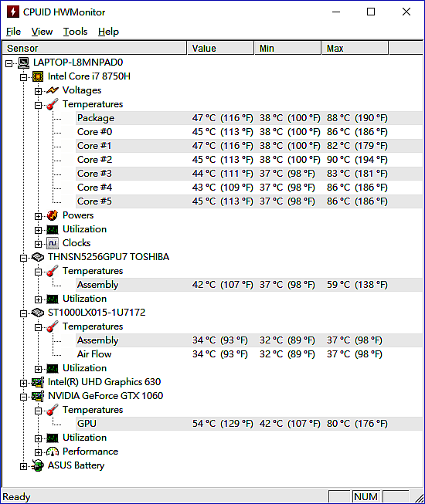Image resolution: width=425 pixels, height=504 pixels.
Task: Click the NVIDIA Temperatures thermometer icon
Action: click(53, 410)
